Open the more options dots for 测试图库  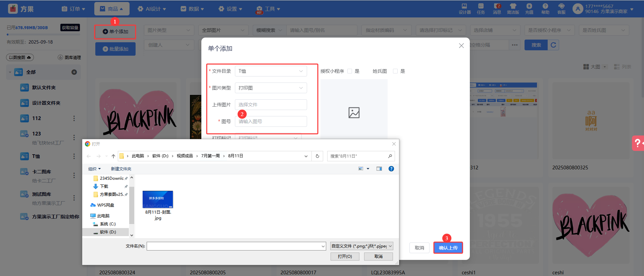coord(74,198)
